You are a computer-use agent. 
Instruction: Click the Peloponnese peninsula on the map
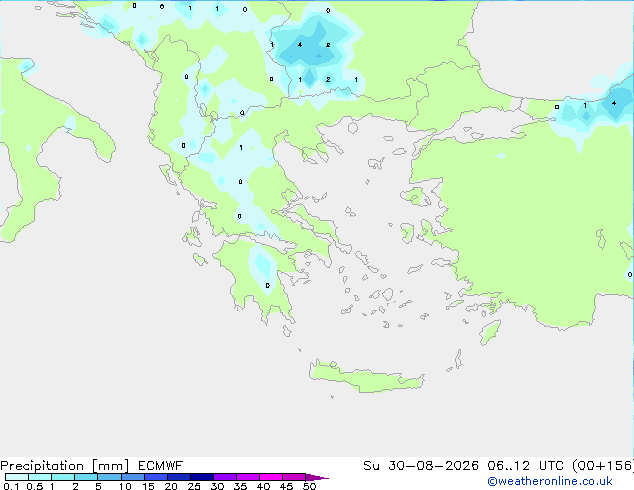click(x=259, y=279)
